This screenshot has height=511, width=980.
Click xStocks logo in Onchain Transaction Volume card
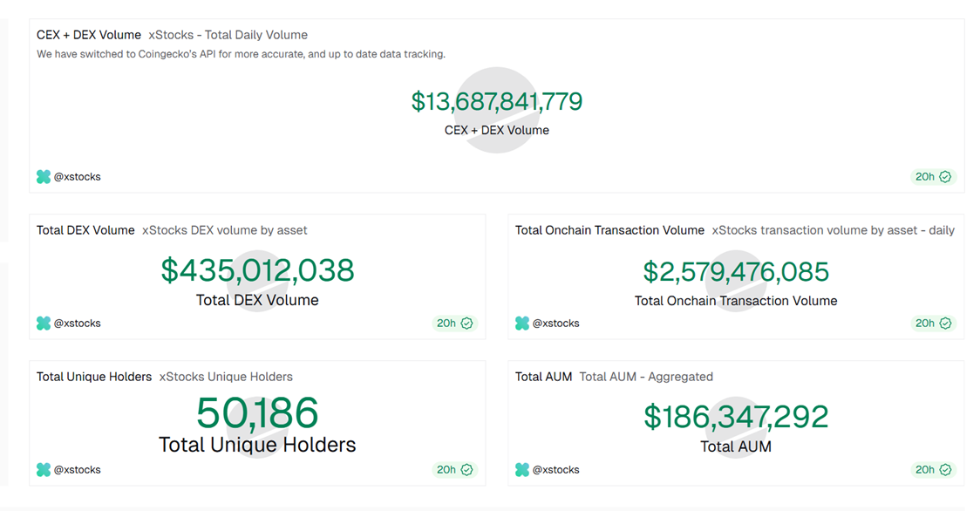click(522, 324)
